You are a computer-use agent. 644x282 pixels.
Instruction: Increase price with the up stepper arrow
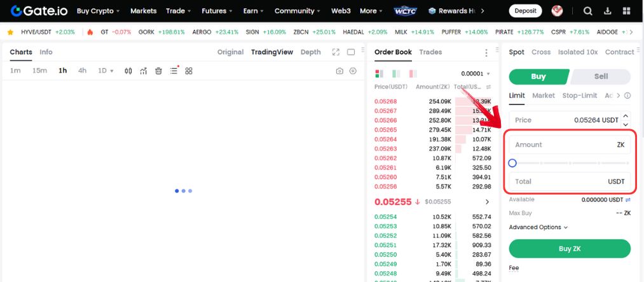tap(626, 116)
